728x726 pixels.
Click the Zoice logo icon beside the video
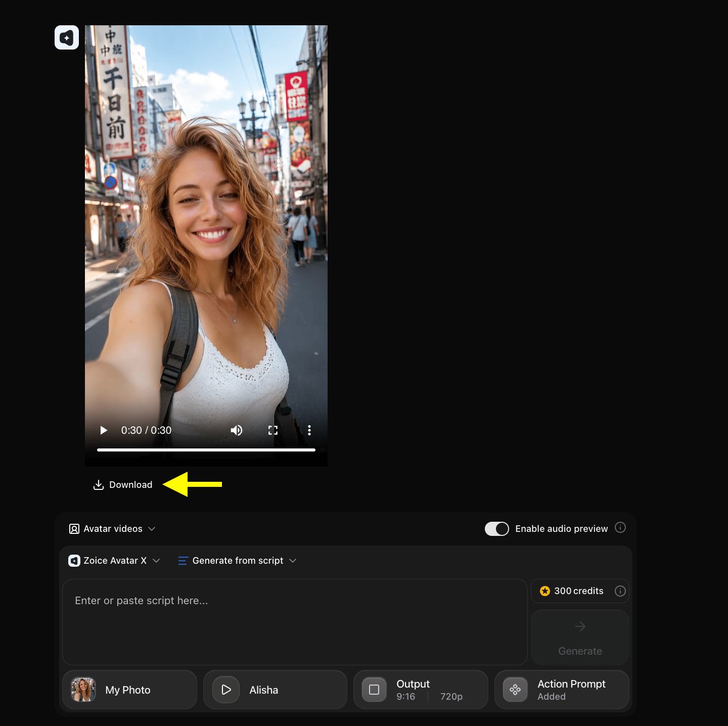[67, 37]
